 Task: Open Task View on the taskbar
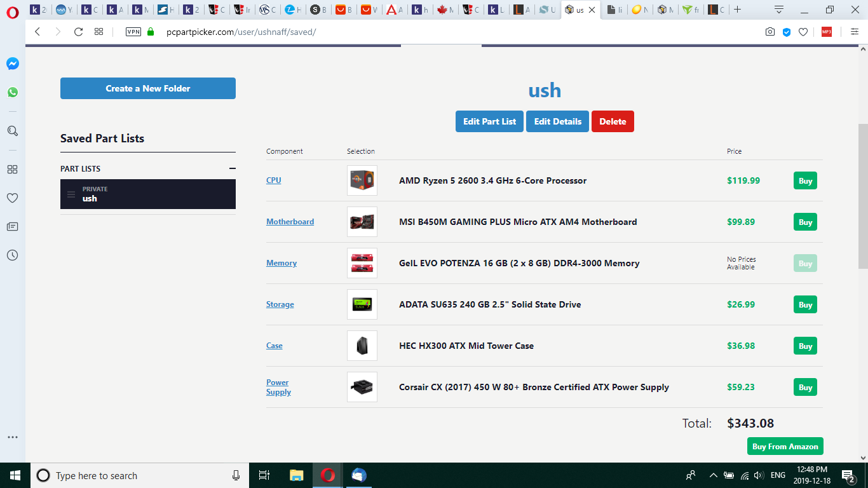(x=264, y=475)
